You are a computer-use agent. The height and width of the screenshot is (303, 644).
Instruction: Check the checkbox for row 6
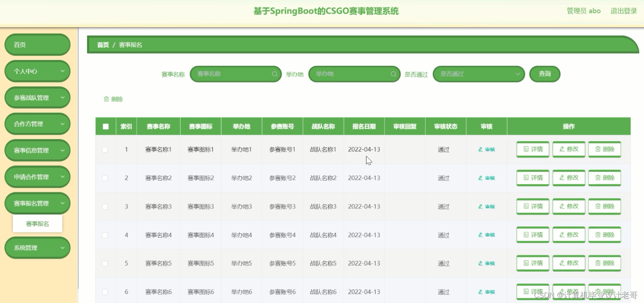point(105,292)
